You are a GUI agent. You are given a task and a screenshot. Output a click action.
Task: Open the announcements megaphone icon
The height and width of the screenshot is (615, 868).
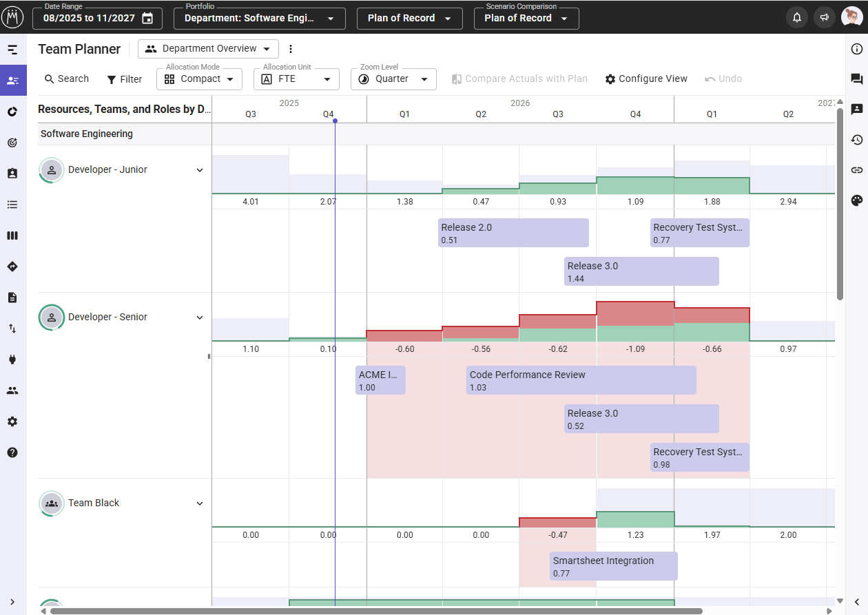point(824,18)
